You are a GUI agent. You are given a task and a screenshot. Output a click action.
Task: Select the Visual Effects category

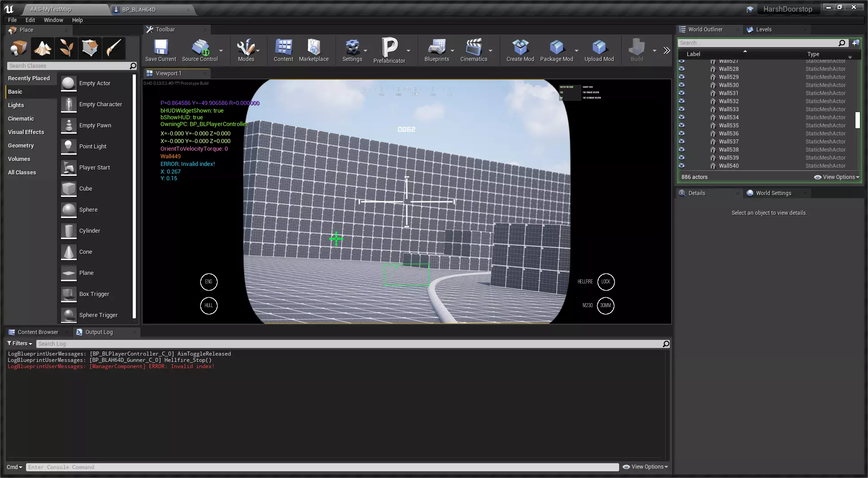26,132
